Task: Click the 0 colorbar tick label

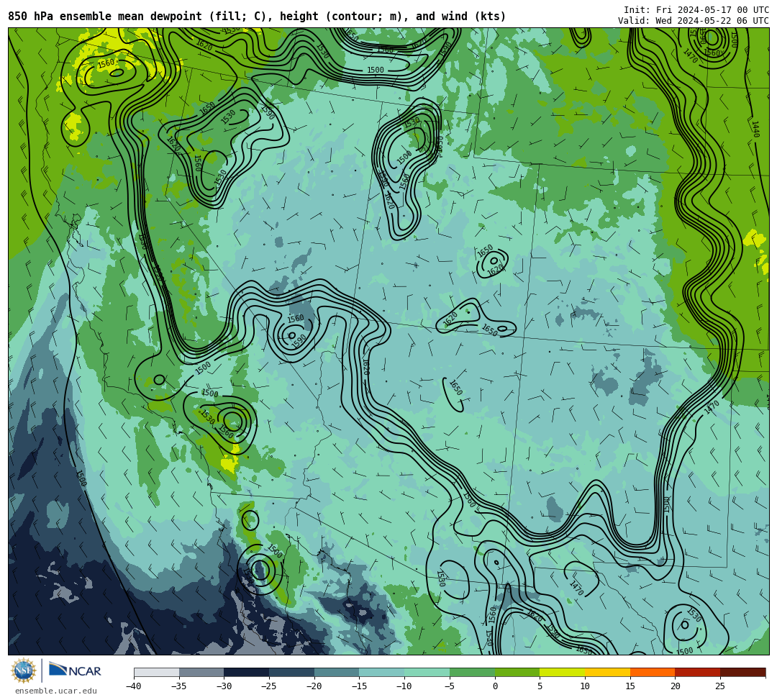Action: (x=495, y=686)
